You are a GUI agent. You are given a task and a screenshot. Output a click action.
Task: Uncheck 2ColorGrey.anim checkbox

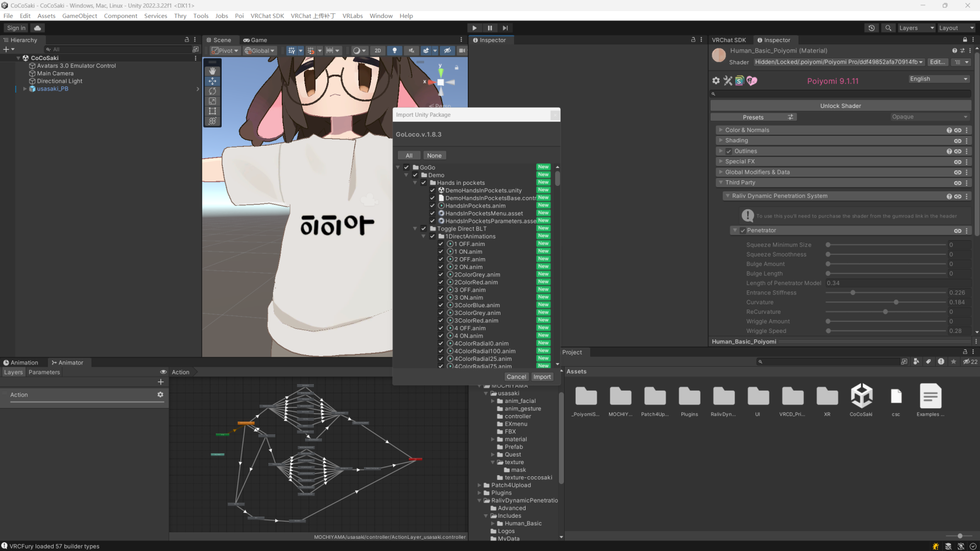click(441, 275)
